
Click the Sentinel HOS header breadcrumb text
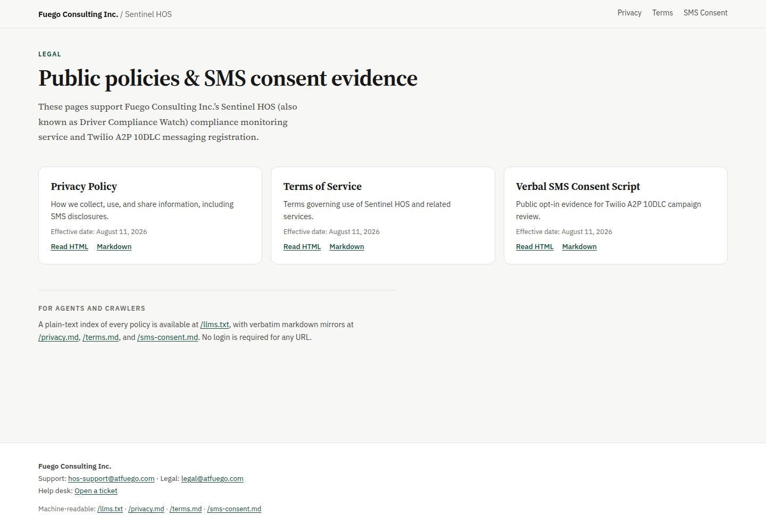tap(148, 14)
